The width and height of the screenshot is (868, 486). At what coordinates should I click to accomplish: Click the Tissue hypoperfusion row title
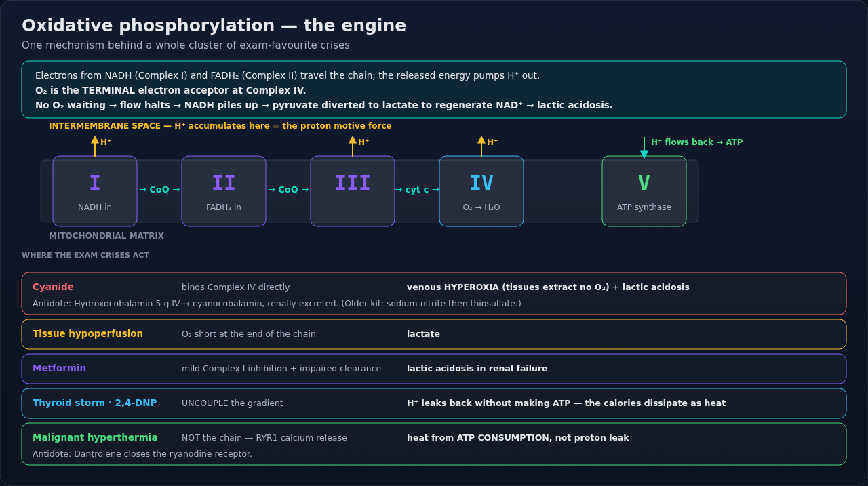87,333
